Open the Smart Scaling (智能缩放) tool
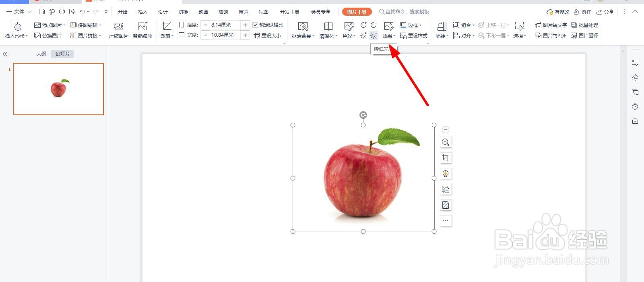Viewport: 644px width, 282px height. tap(142, 31)
